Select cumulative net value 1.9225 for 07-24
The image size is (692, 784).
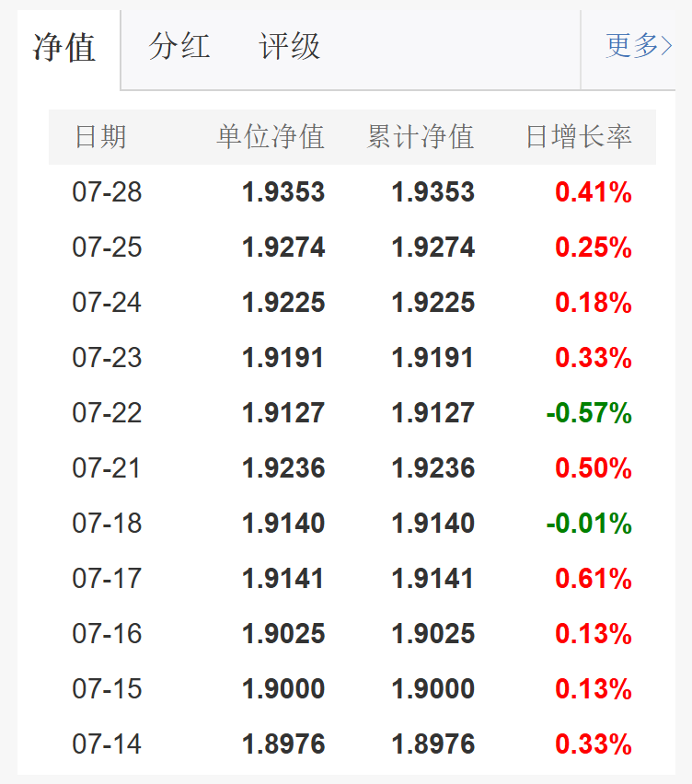433,303
